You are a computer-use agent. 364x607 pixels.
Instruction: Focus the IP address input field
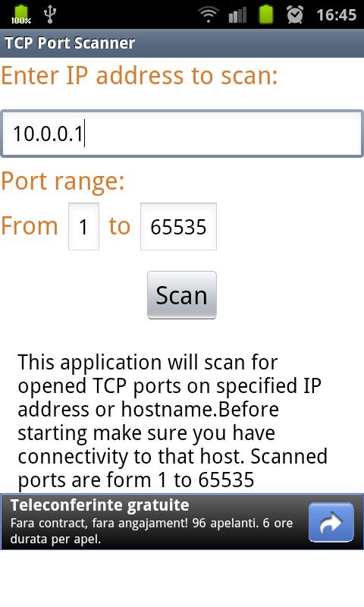[x=182, y=134]
